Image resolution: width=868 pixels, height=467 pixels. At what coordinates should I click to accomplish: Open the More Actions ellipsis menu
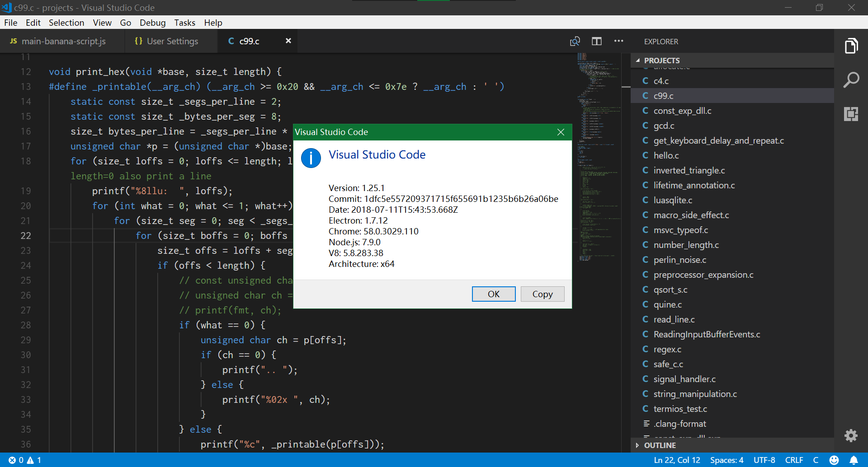(x=618, y=41)
